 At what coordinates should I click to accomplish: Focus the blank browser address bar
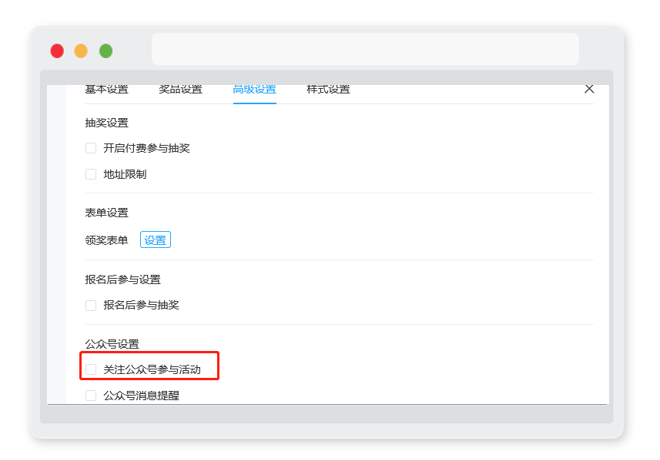[365, 49]
